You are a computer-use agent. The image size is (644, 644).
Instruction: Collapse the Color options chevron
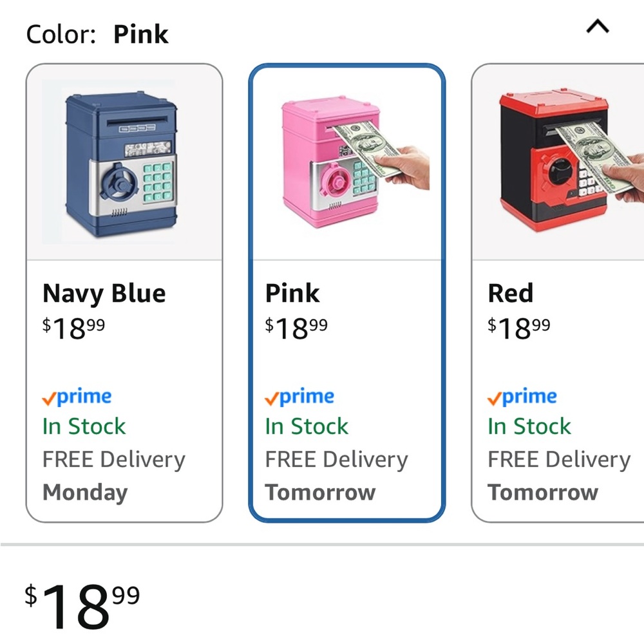point(598,27)
